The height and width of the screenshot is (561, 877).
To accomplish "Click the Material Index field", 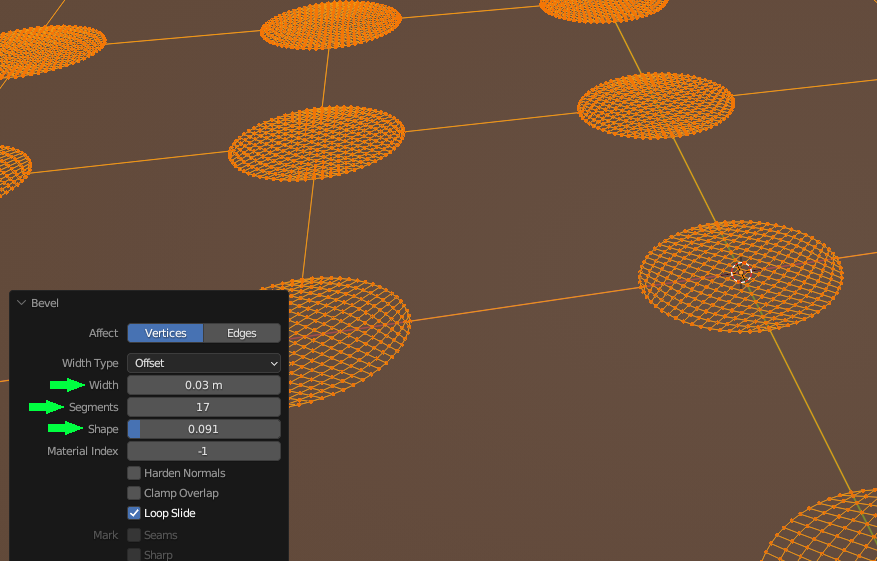I will (204, 451).
